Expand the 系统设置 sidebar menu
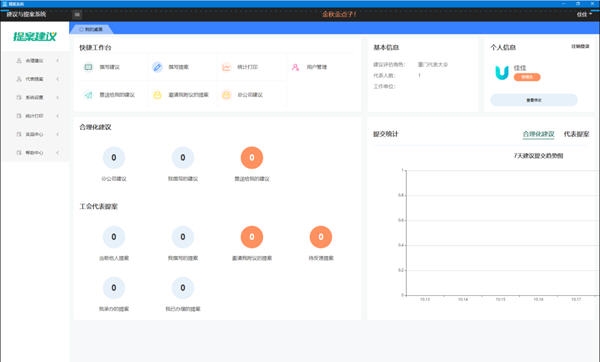The height and width of the screenshot is (362, 600). pyautogui.click(x=35, y=97)
